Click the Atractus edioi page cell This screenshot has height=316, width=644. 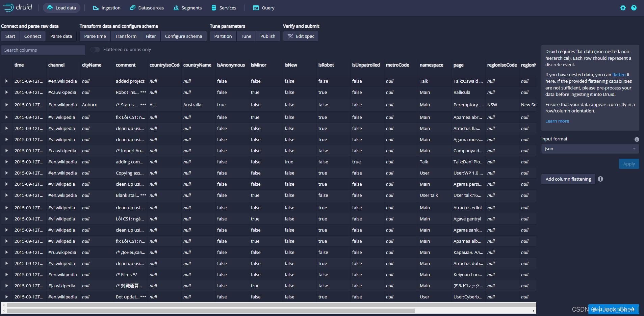(x=468, y=208)
